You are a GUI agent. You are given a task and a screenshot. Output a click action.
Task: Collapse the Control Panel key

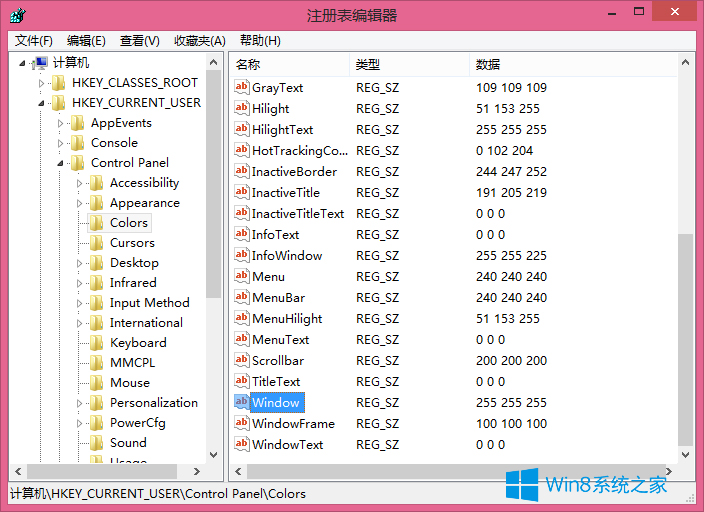pos(60,163)
